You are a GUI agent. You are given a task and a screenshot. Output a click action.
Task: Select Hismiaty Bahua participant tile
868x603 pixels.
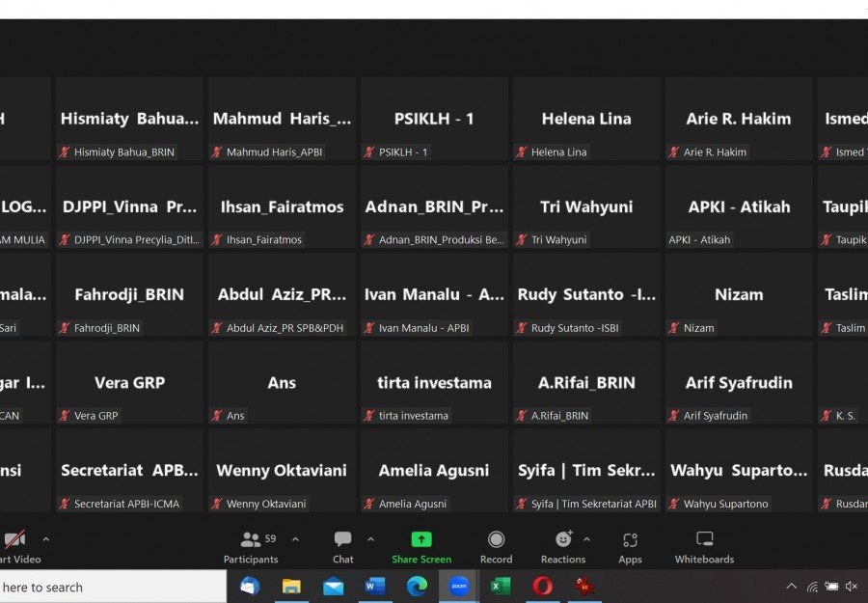(129, 119)
